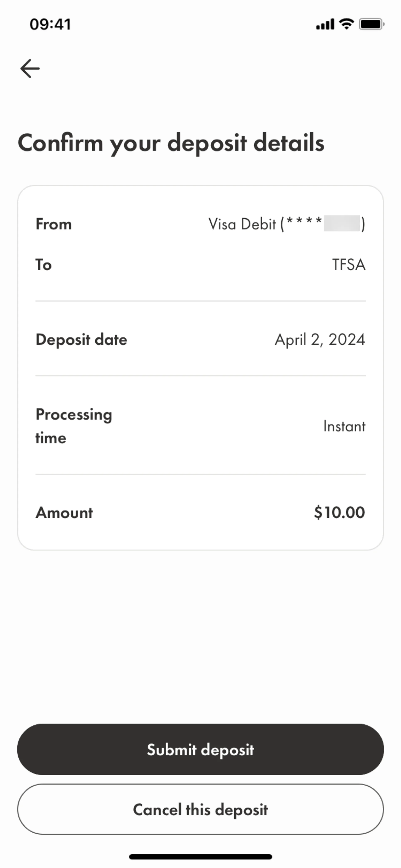Tap the back arrow icon

[30, 68]
